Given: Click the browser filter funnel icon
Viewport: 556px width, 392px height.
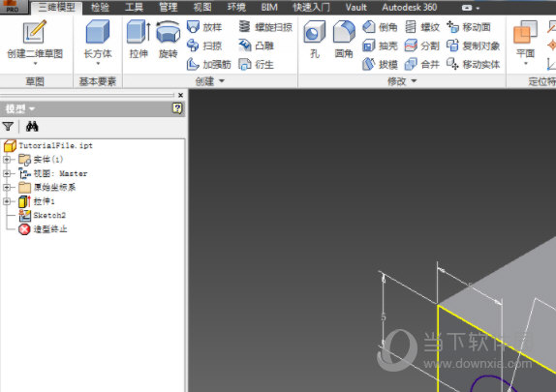Looking at the screenshot, I should pos(8,127).
